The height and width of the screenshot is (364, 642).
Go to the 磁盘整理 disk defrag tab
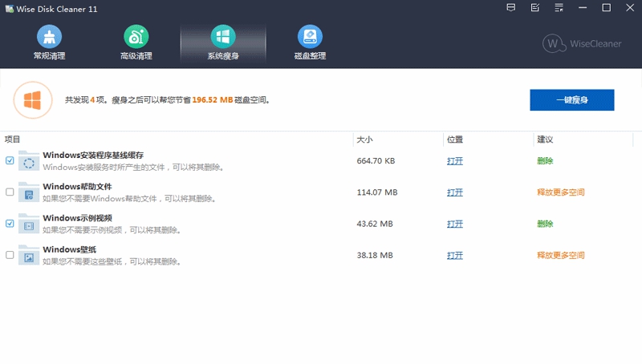(x=310, y=42)
